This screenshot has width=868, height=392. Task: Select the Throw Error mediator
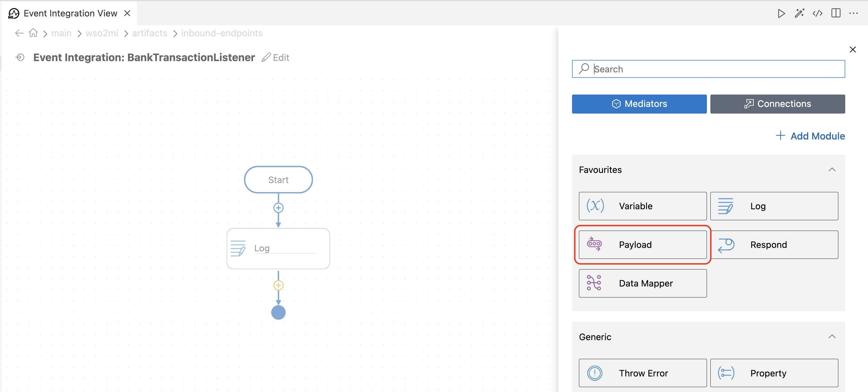click(642, 373)
